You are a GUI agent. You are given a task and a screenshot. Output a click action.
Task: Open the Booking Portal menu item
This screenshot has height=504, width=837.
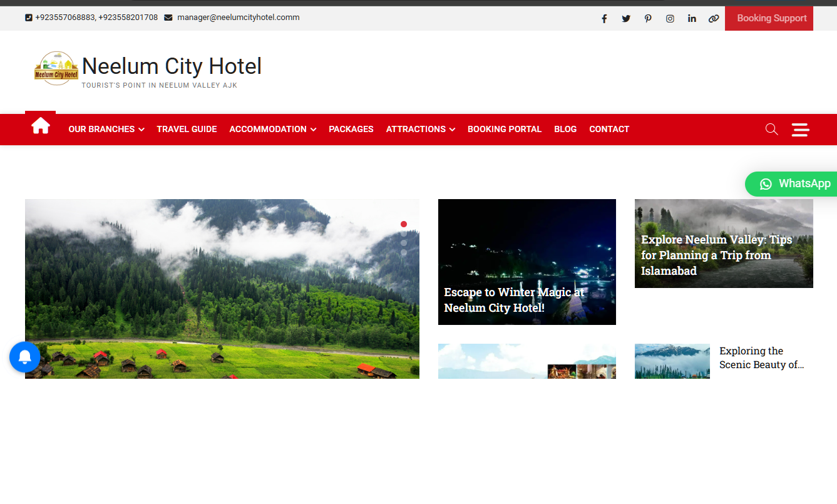point(505,129)
